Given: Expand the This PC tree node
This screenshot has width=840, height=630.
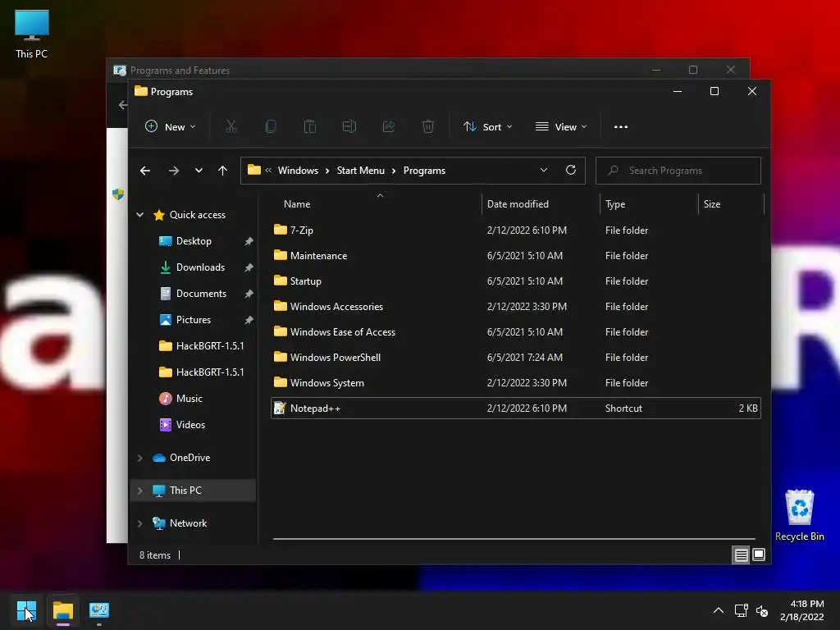Looking at the screenshot, I should pos(139,491).
